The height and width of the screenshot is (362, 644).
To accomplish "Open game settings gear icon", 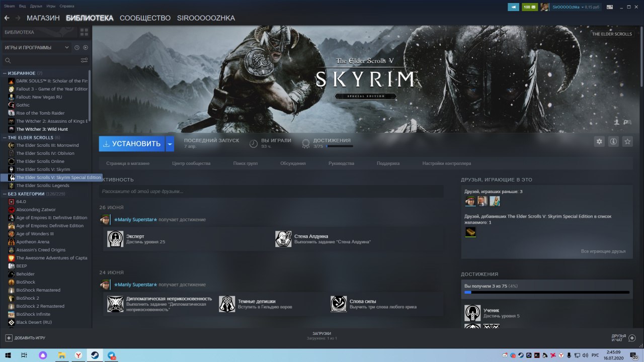I will coord(599,142).
